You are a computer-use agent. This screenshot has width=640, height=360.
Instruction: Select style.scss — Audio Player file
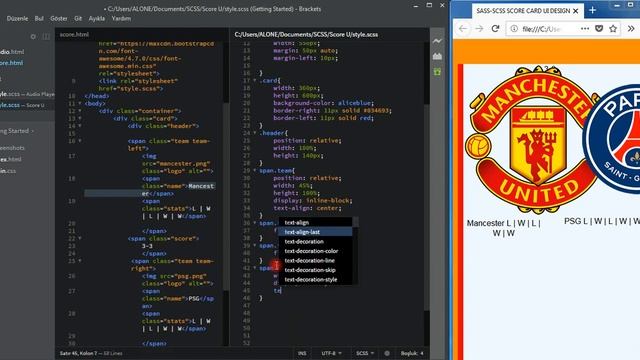pos(27,94)
